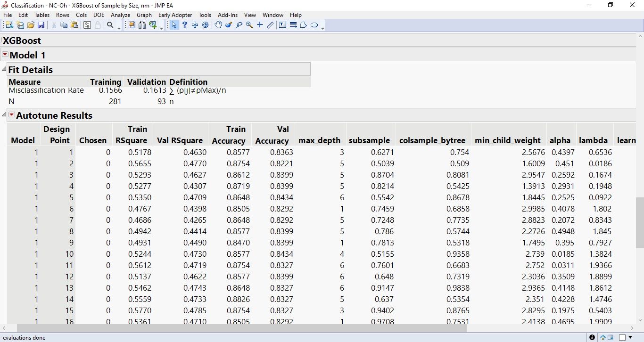Select the Arrow cursor tool
Image resolution: width=644 pixels, height=342 pixels.
tap(173, 25)
